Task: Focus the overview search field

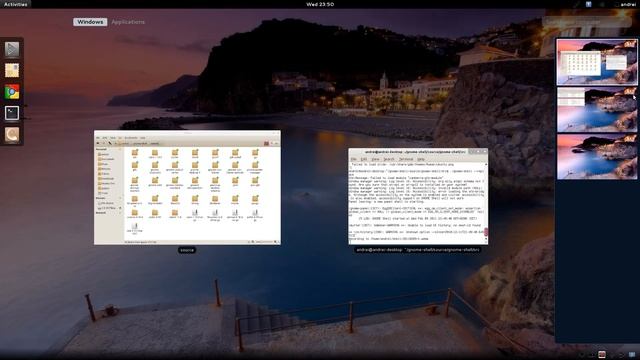Action: pos(586,22)
